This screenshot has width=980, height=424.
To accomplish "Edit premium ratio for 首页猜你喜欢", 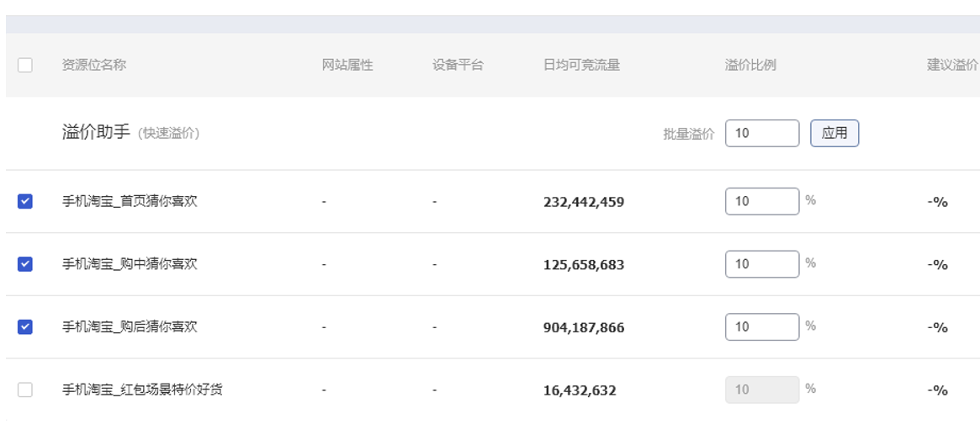I will pos(761,201).
